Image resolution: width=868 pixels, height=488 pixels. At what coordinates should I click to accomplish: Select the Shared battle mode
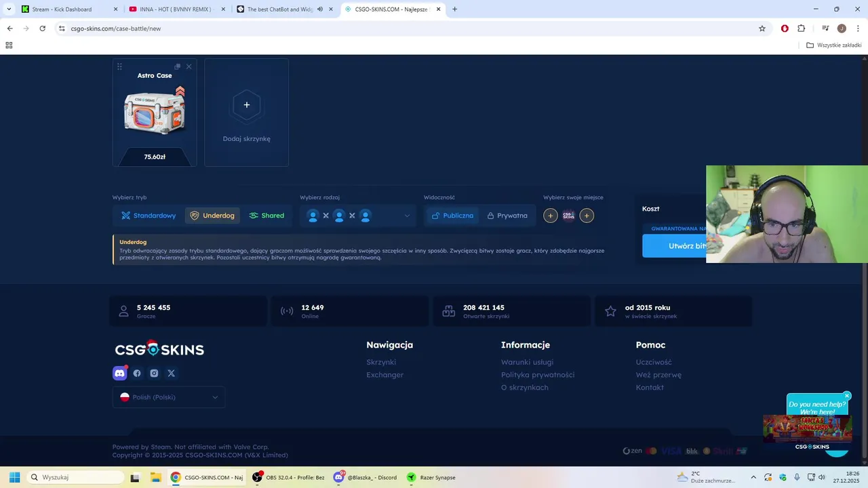point(267,216)
